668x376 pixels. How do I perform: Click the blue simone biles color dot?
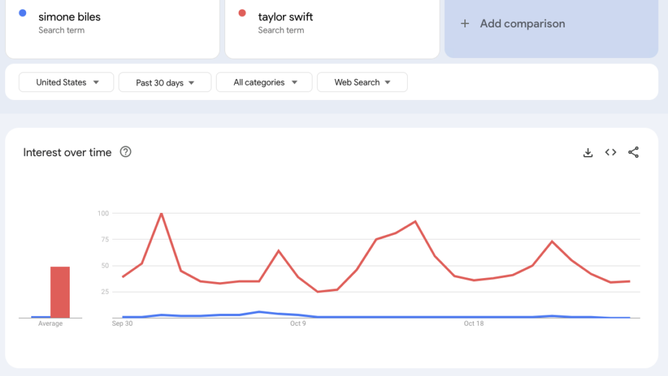pos(23,13)
